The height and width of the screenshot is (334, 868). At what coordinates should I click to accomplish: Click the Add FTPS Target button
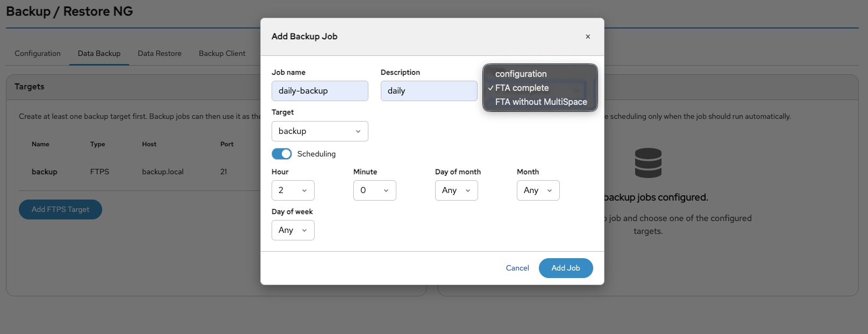pyautogui.click(x=60, y=209)
